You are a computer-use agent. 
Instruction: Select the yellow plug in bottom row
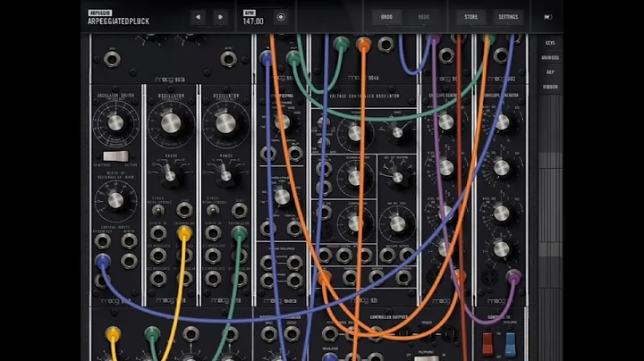click(x=113, y=334)
